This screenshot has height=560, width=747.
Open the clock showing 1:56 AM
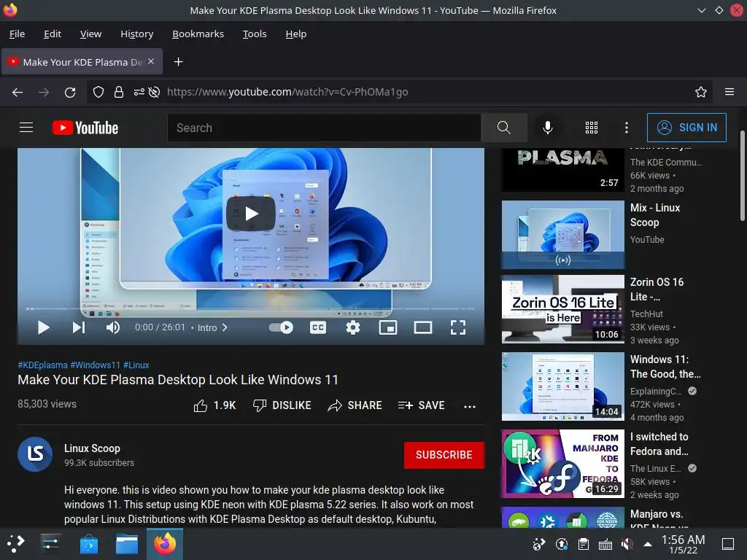683,544
